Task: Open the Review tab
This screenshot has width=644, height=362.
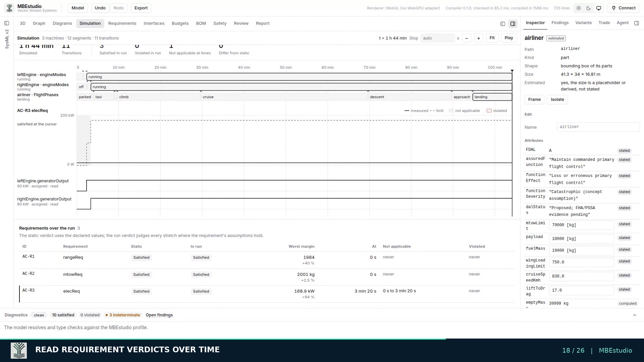Action: point(241,23)
